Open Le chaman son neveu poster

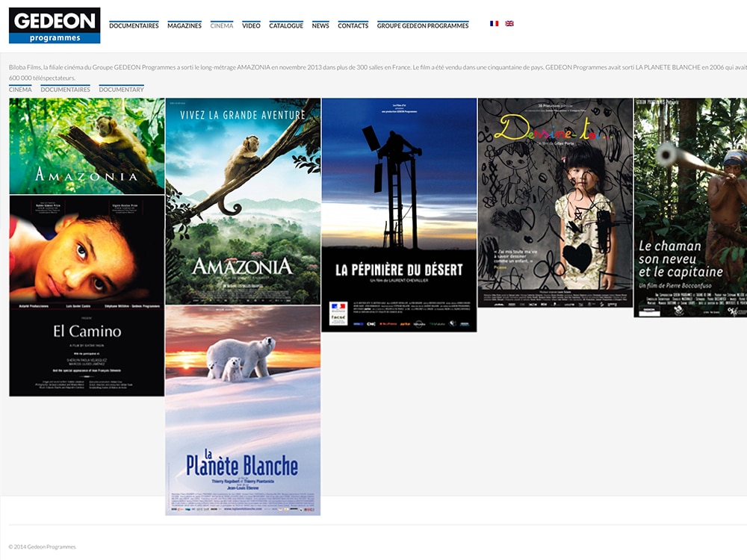click(689, 208)
